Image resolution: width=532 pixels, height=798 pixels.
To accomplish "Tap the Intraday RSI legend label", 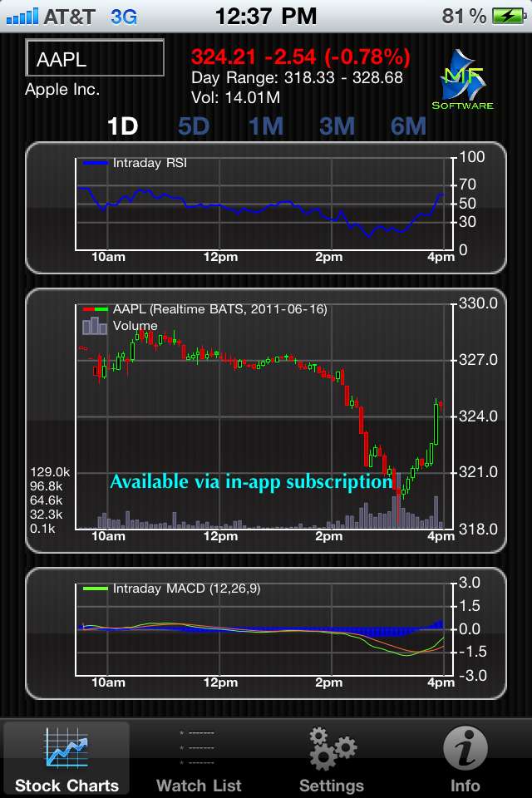I will 150,163.
